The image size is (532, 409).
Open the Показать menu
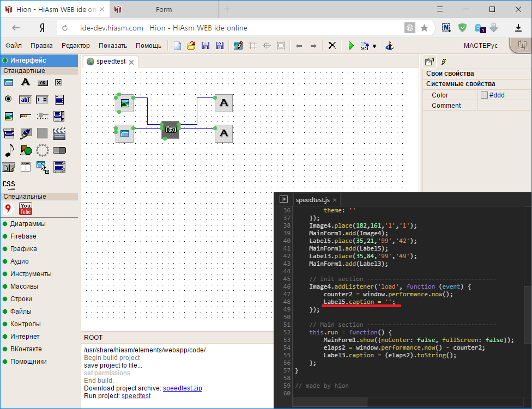click(113, 46)
